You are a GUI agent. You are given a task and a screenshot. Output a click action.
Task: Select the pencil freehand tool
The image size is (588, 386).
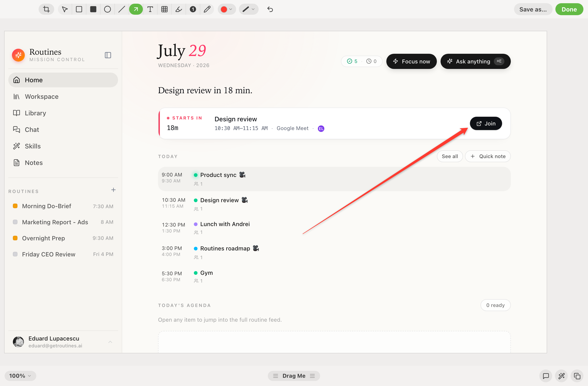[x=207, y=9]
